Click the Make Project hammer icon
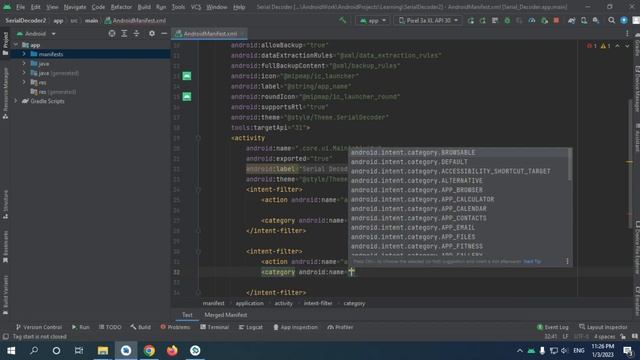The height and width of the screenshot is (360, 640). click(342, 20)
